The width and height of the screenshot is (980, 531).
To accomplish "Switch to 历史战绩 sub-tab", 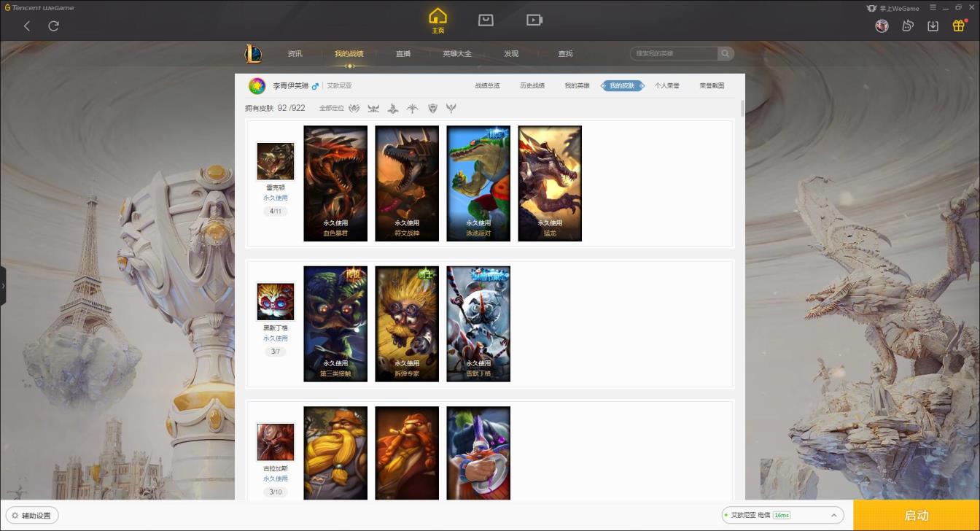I will tap(532, 86).
